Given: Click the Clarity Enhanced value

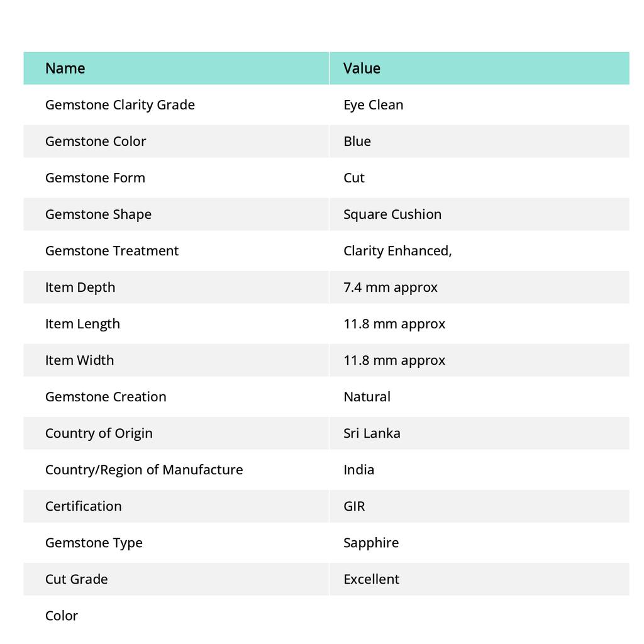Looking at the screenshot, I should (397, 251).
